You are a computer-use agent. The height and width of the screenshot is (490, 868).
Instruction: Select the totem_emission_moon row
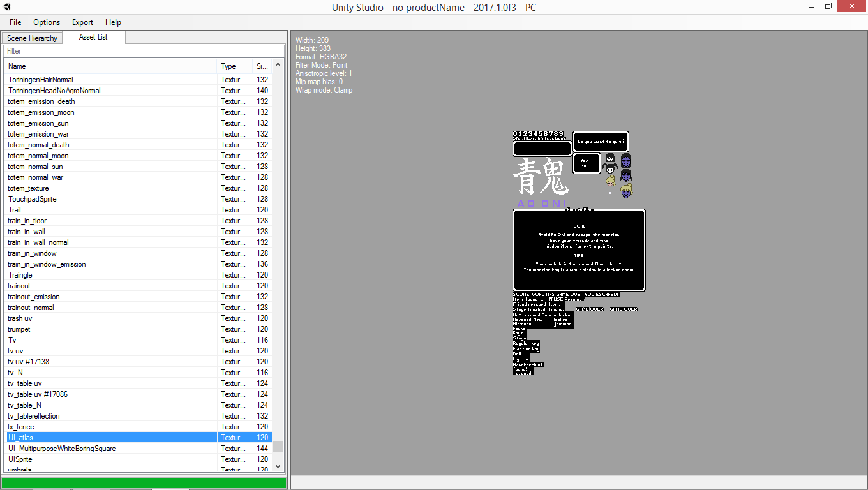coord(138,112)
